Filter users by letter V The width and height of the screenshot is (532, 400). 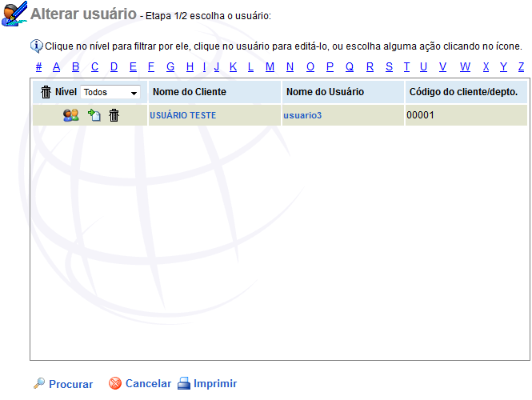click(442, 67)
